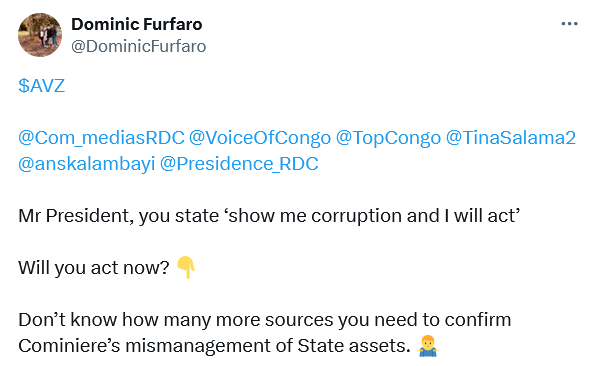Click the @DominicFurfaro handle

click(138, 47)
